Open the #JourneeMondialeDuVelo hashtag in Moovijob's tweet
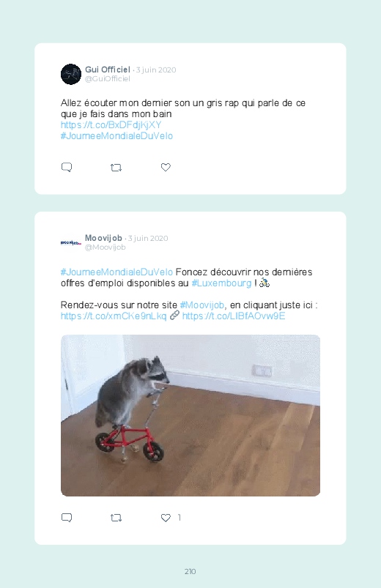This screenshot has width=381, height=588. pyautogui.click(x=116, y=272)
